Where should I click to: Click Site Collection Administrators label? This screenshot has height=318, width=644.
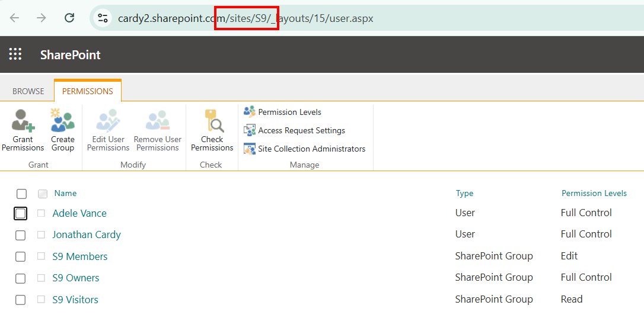[312, 149]
